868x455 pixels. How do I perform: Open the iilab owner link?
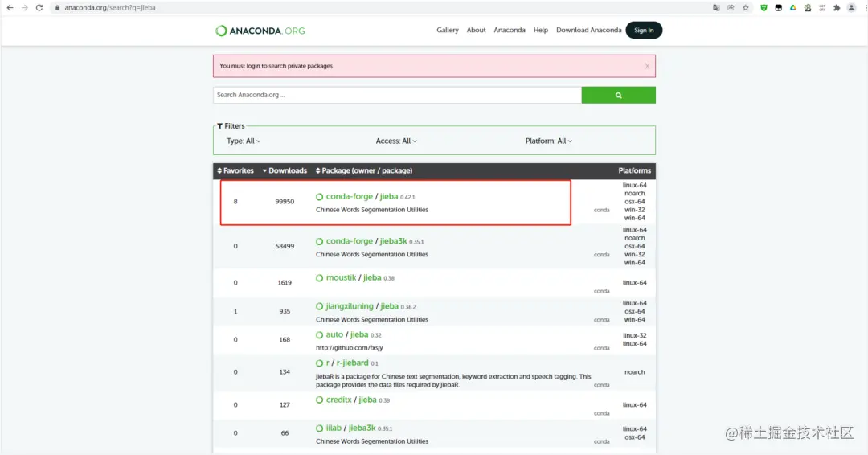334,428
